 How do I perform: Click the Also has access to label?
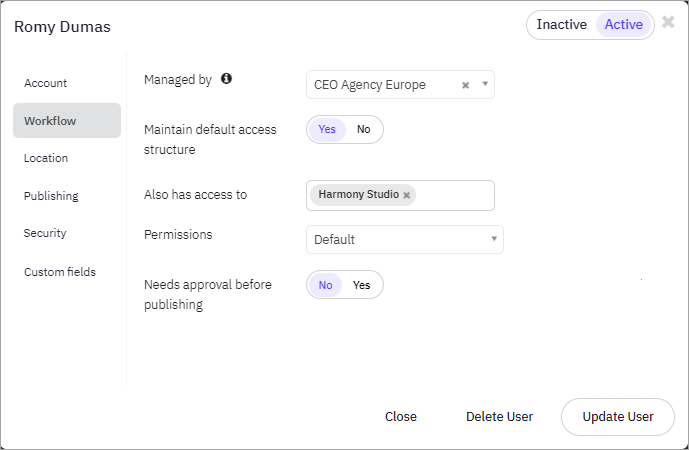(x=196, y=195)
